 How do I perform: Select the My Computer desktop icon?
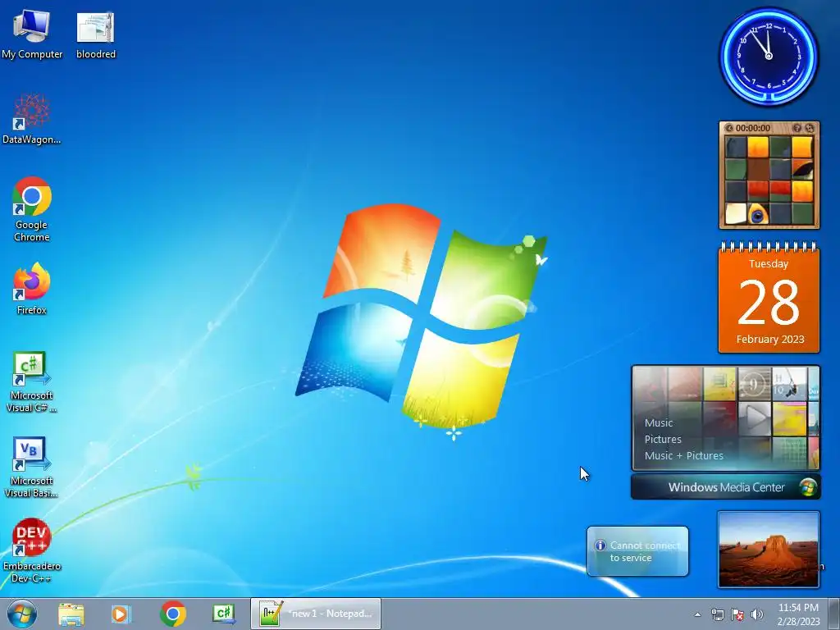pos(32,33)
